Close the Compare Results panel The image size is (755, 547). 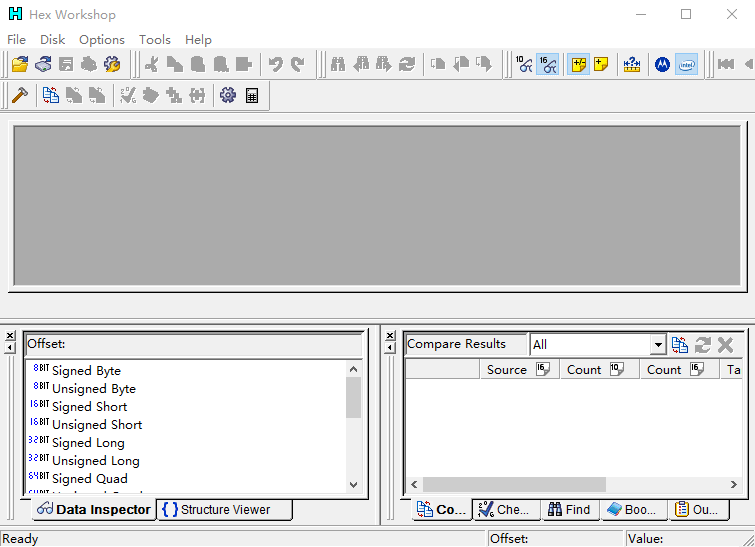pos(391,335)
